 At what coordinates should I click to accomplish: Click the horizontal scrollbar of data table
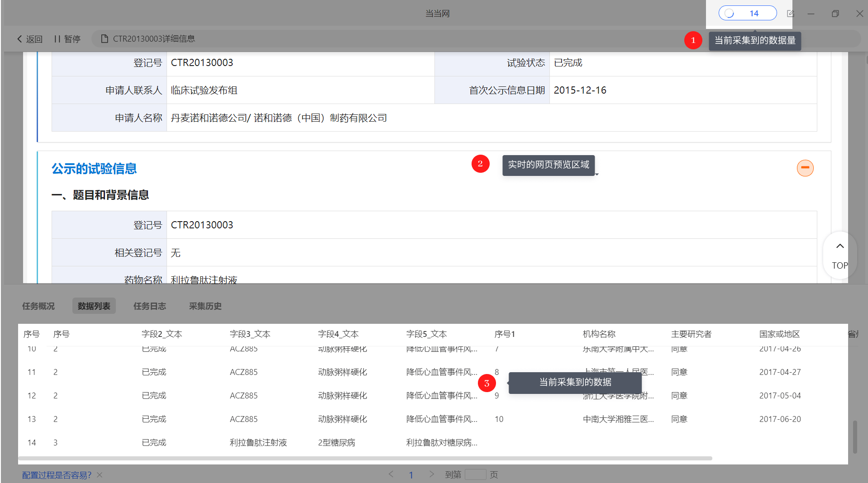pyautogui.click(x=365, y=459)
